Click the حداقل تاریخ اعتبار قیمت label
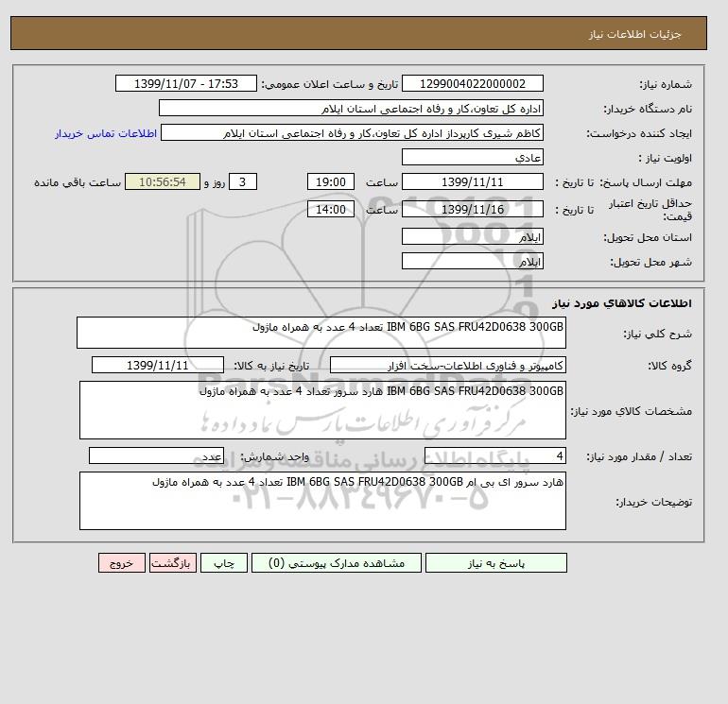The image size is (728, 704). (x=650, y=210)
